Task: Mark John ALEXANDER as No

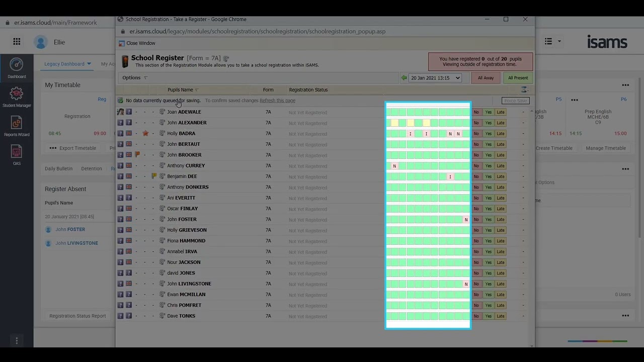Action: point(476,123)
